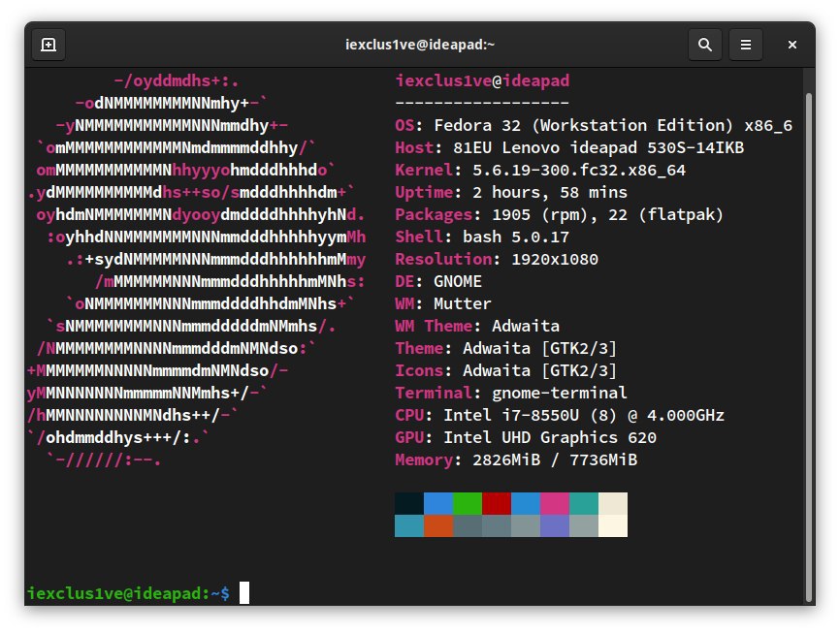The image size is (840, 633).
Task: Click the last line of the ASCII logo `-//////:--.
Action: click(104, 460)
